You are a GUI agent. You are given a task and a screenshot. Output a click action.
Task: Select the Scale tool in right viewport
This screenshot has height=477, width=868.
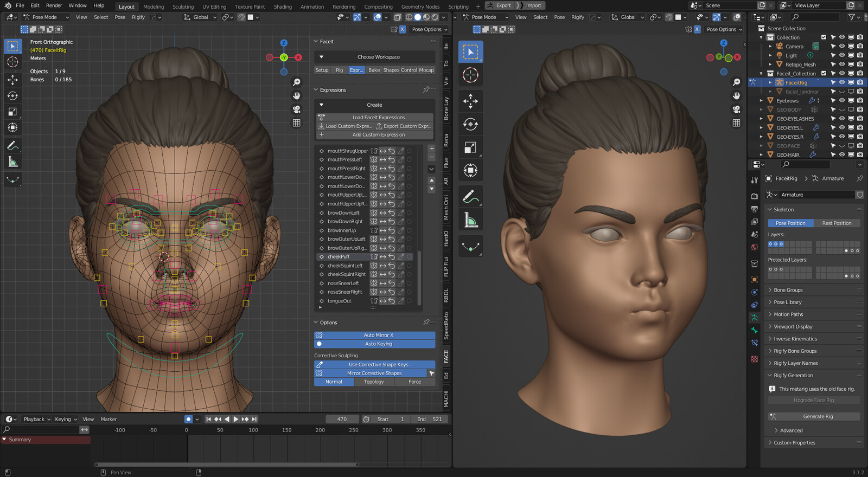(470, 147)
